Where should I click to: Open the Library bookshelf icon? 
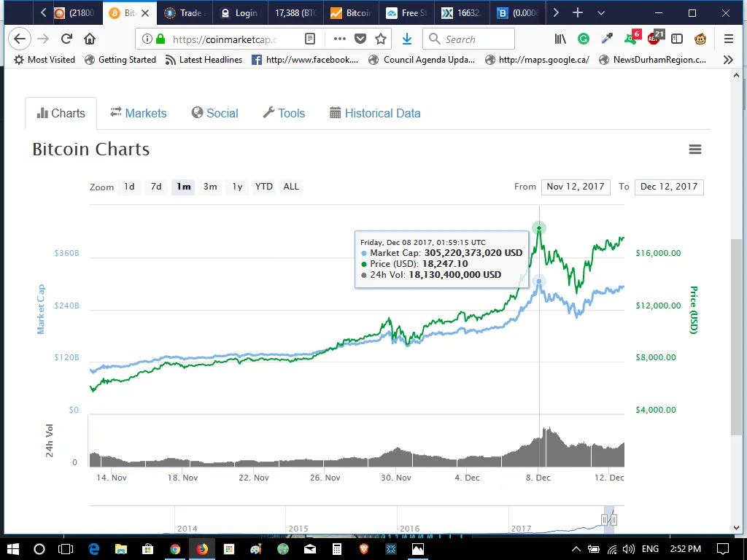[x=560, y=39]
